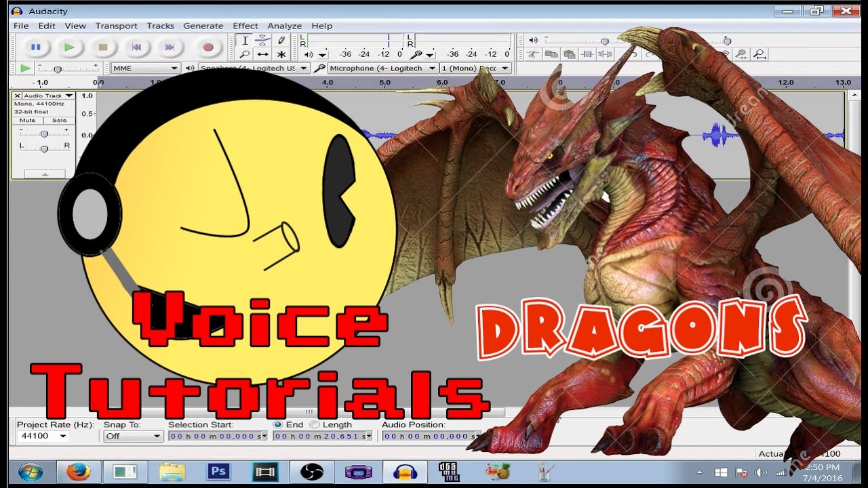Select the Time Shift tool
Image resolution: width=868 pixels, height=488 pixels.
pos(263,55)
